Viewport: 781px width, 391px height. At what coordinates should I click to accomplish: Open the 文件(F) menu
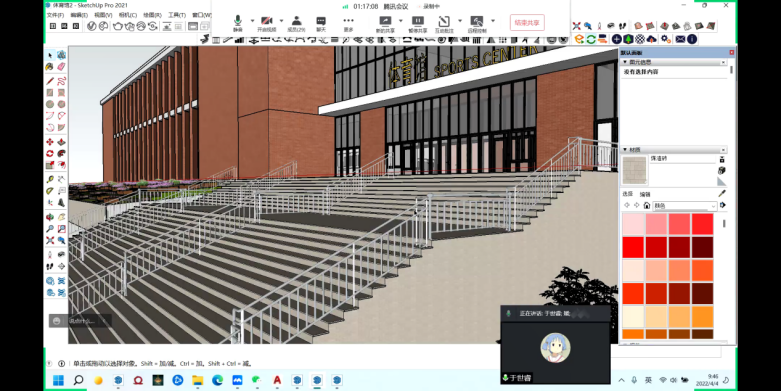coord(55,15)
